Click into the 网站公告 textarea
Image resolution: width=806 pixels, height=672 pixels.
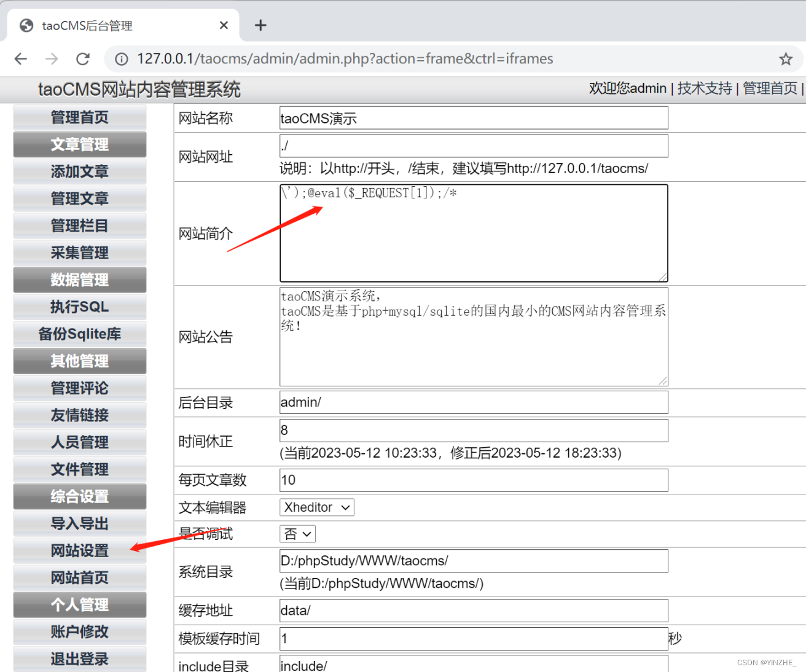click(x=474, y=337)
